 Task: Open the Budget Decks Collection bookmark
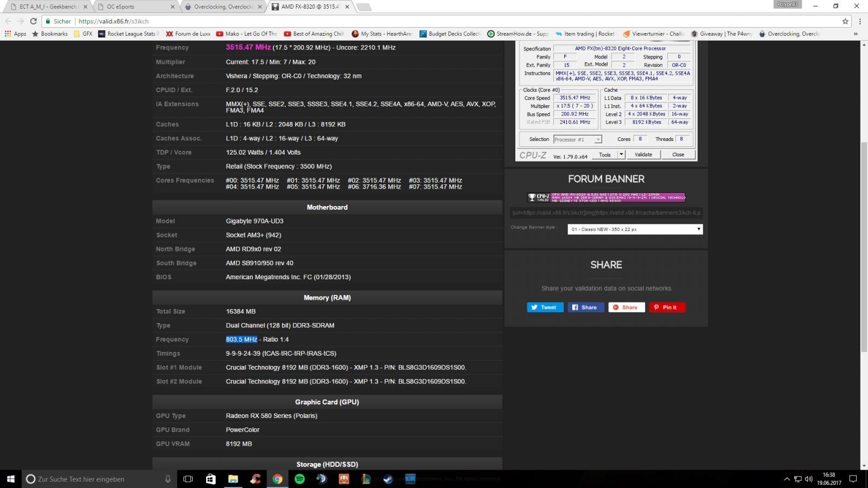tap(450, 34)
